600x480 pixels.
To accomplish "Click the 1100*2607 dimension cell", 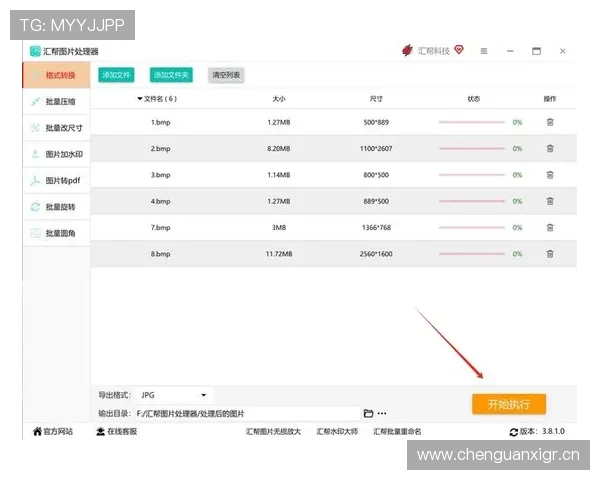I will (376, 149).
